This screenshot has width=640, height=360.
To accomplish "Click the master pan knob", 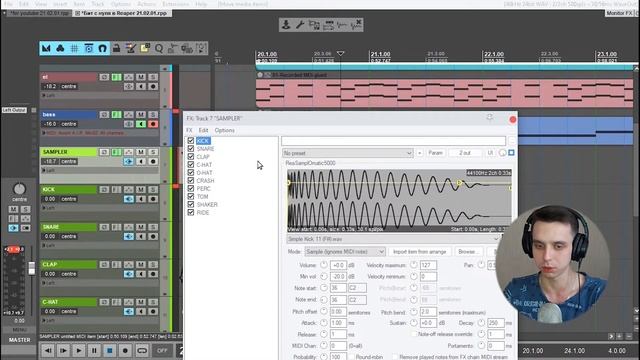I will [x=19, y=189].
